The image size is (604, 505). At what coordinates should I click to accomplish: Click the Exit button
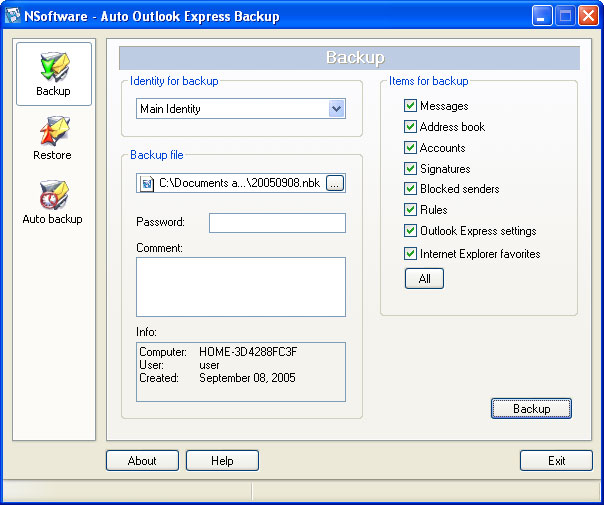point(556,461)
